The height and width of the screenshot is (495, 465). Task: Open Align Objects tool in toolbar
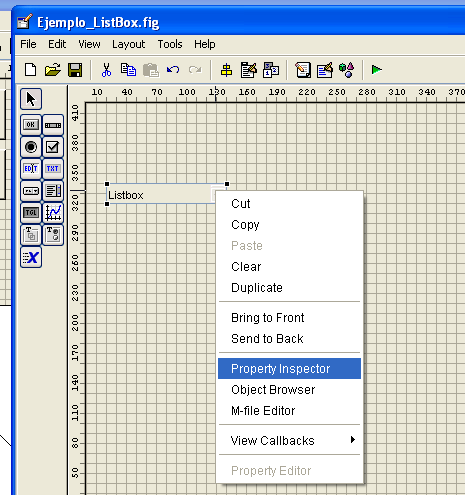226,70
